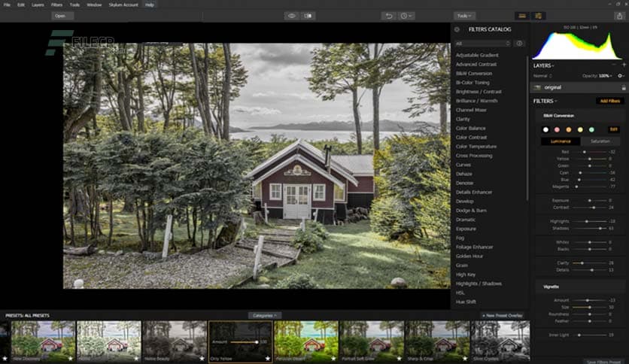
Task: Select the original layer thumbnail
Action: point(537,87)
